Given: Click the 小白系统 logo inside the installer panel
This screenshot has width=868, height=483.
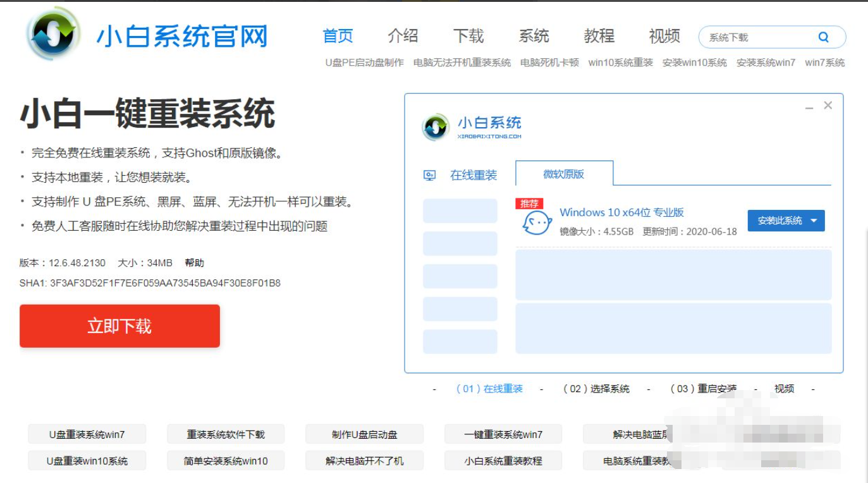Looking at the screenshot, I should pos(437,125).
